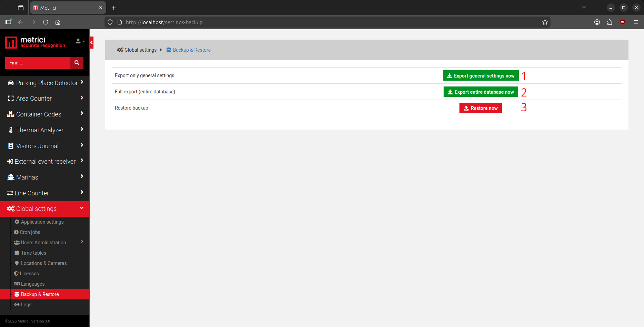
Task: Click Global settings breadcrumb link
Action: point(137,50)
